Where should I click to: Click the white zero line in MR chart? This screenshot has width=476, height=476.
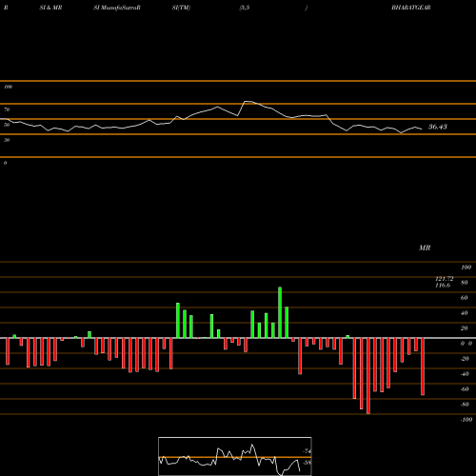click(x=238, y=338)
